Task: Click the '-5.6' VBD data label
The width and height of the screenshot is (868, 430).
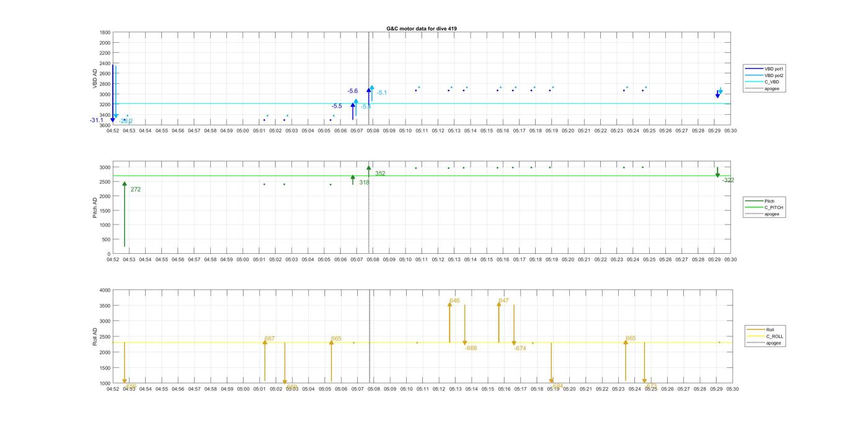Action: pos(353,91)
